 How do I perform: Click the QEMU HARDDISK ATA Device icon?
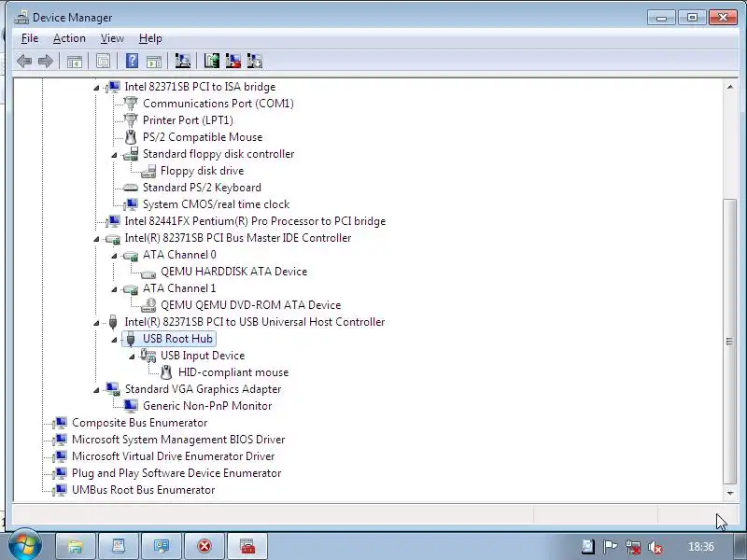pos(148,273)
